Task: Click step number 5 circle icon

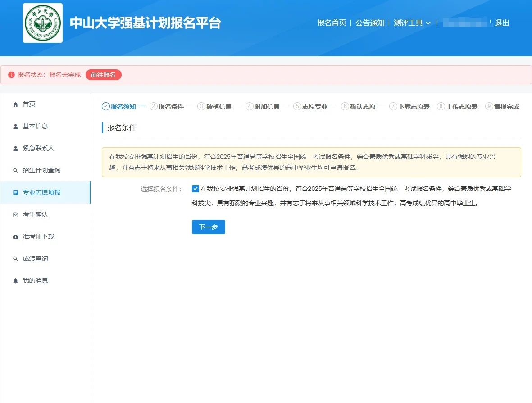Action: (297, 107)
